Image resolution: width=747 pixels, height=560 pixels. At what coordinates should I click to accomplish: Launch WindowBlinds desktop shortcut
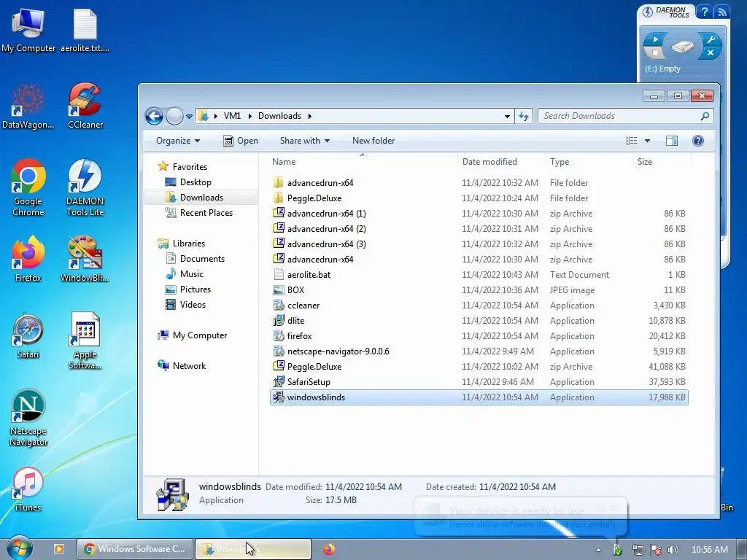[85, 259]
